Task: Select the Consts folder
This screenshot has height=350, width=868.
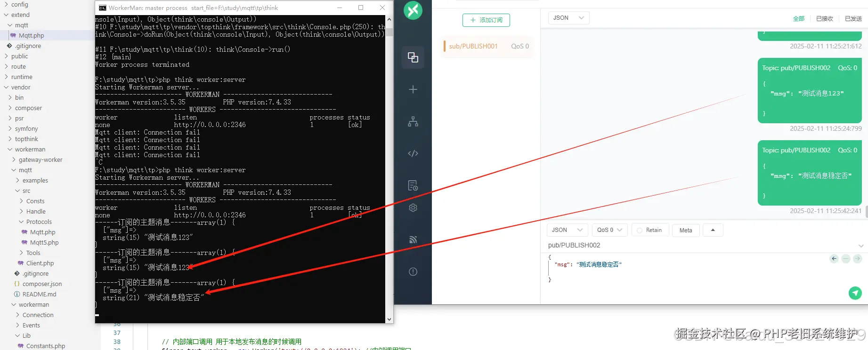Action: (35, 201)
